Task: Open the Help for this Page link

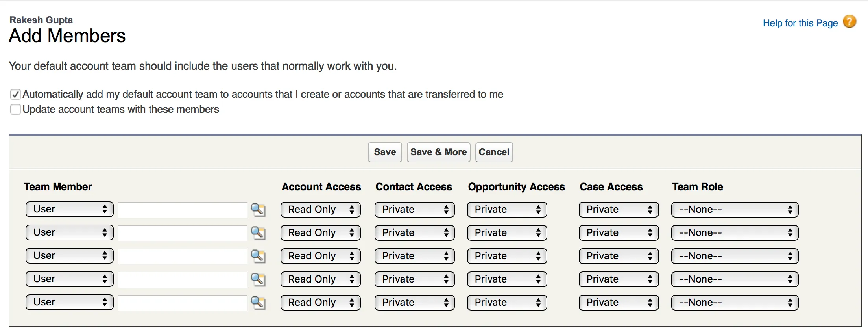Action: pos(800,23)
